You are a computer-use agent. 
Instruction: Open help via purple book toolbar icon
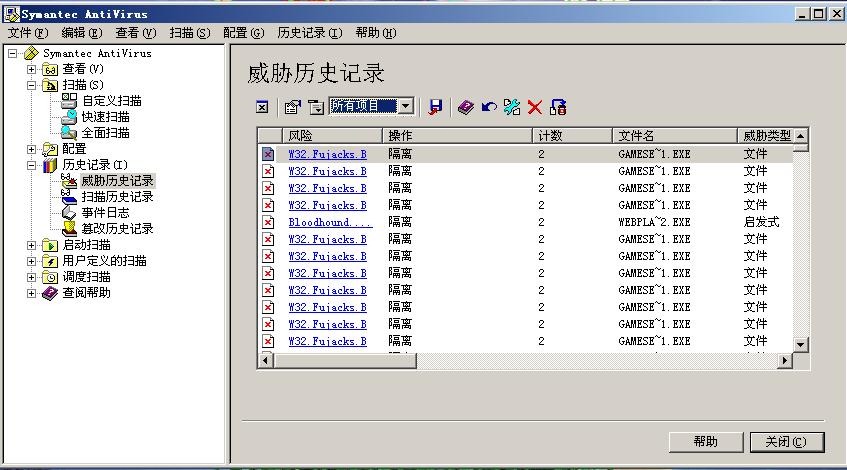coord(465,107)
